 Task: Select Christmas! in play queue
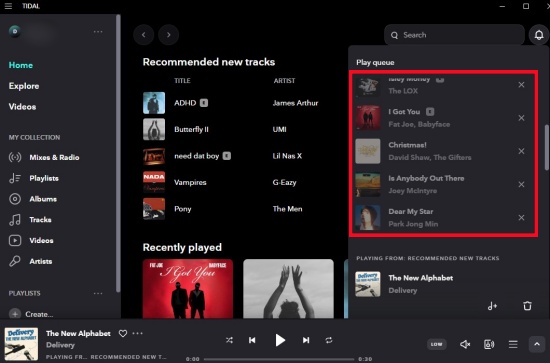pos(407,145)
